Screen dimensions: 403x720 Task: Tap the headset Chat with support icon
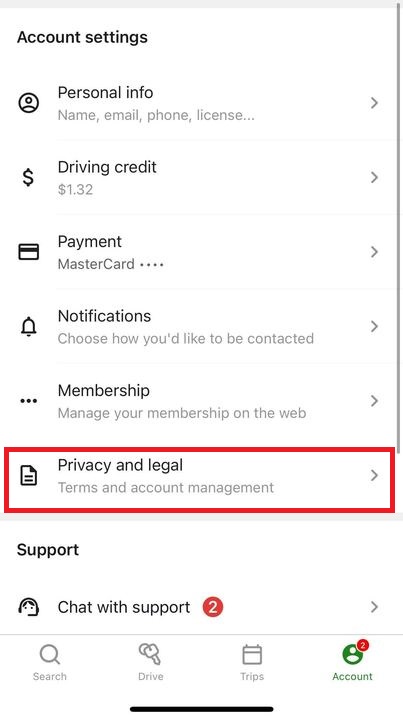tap(28, 607)
